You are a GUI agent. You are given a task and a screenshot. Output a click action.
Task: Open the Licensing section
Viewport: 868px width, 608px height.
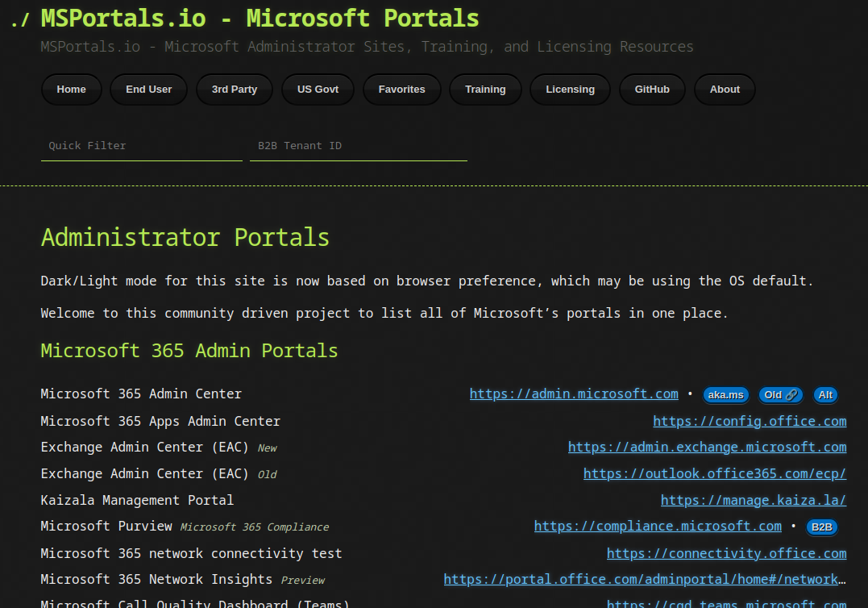click(x=570, y=90)
